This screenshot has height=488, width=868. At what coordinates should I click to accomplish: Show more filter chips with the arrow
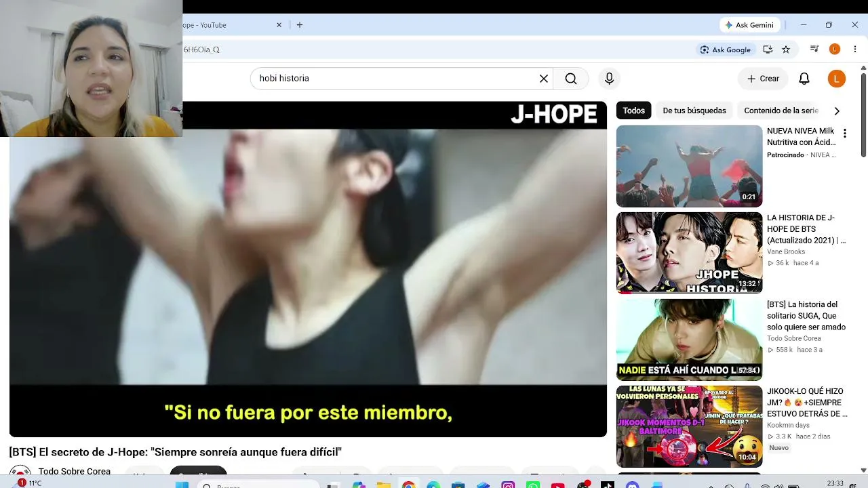[x=837, y=110]
